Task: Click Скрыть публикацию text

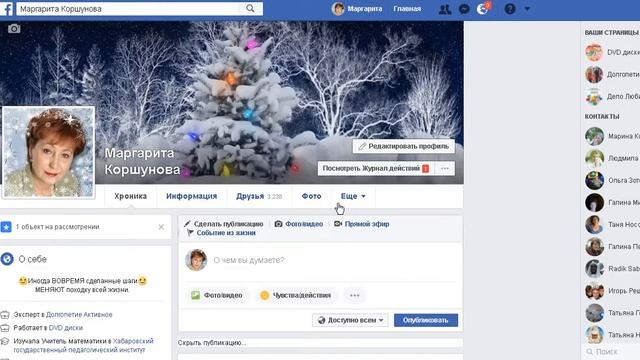Action: (211, 343)
